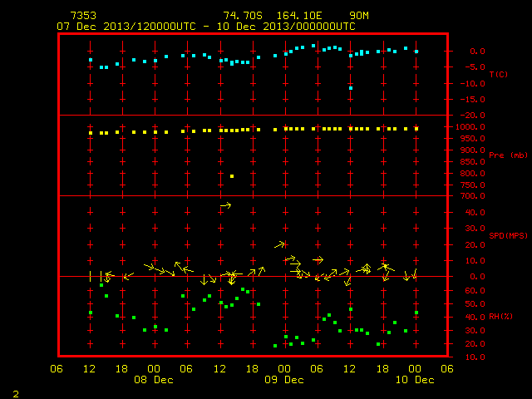This screenshot has width=532, height=399.
Task: Click the -20.0 temperature axis tick label
Action: coord(472,116)
